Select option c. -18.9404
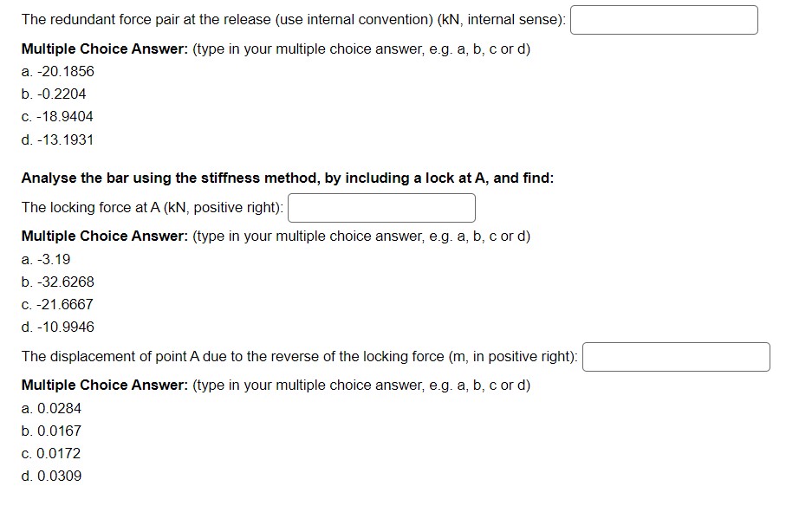This screenshot has height=512, width=812. [x=57, y=116]
